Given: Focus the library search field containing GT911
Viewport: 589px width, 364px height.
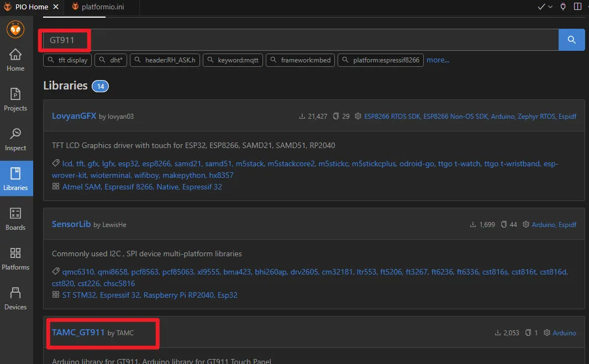Looking at the screenshot, I should tap(301, 40).
